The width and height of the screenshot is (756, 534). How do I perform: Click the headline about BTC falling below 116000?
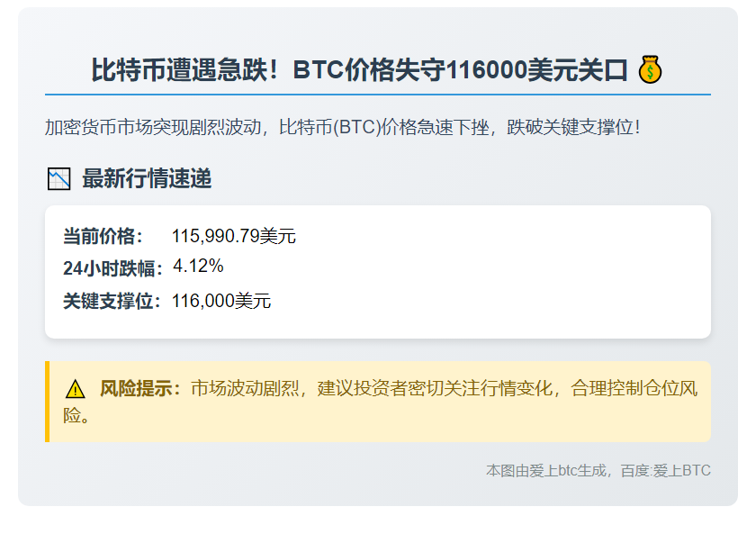point(358,70)
